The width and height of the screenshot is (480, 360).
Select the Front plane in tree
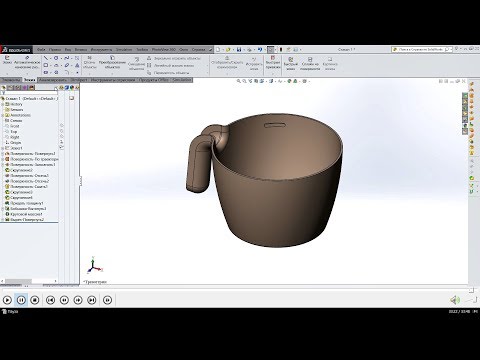14,126
